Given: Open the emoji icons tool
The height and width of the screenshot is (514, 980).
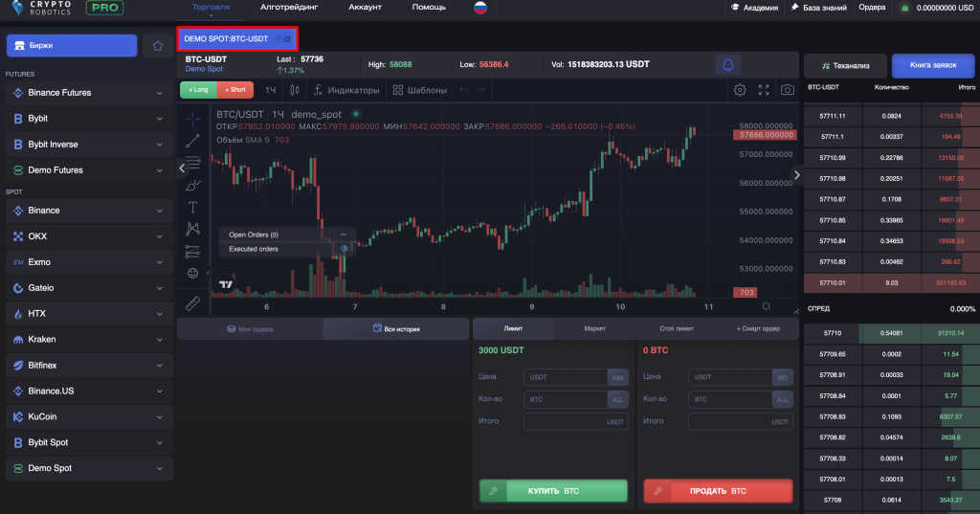Looking at the screenshot, I should 192,273.
